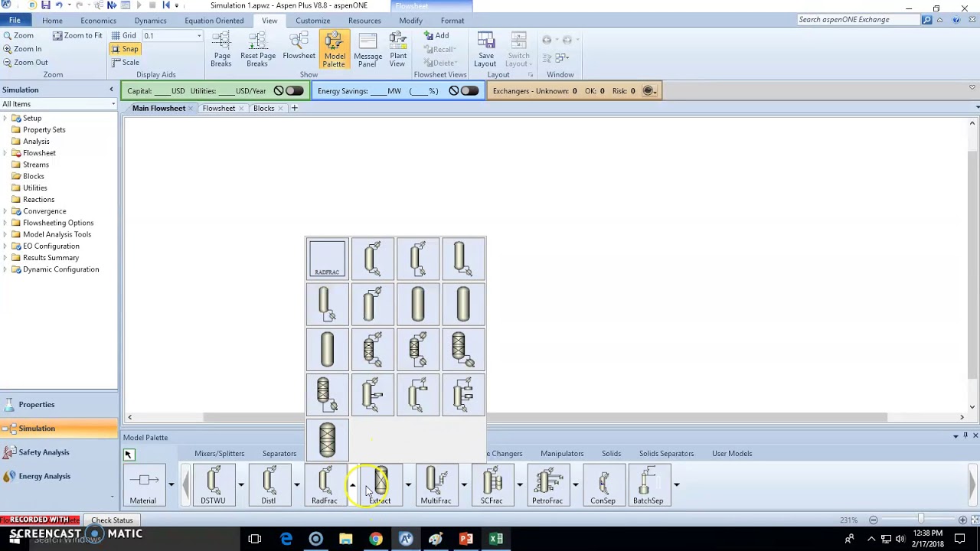Viewport: 980px width, 551px height.
Task: Select the PetroFrac column model
Action: pyautogui.click(x=547, y=486)
